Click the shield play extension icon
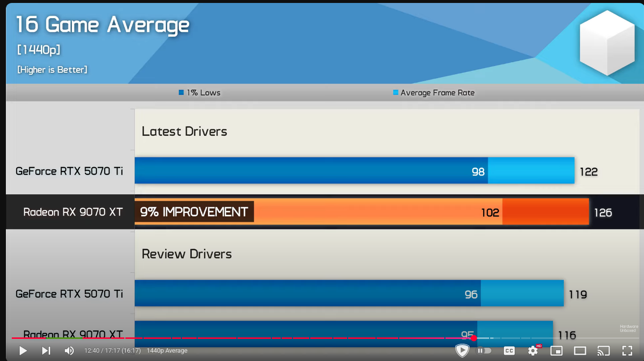This screenshot has width=644, height=361. point(462,350)
